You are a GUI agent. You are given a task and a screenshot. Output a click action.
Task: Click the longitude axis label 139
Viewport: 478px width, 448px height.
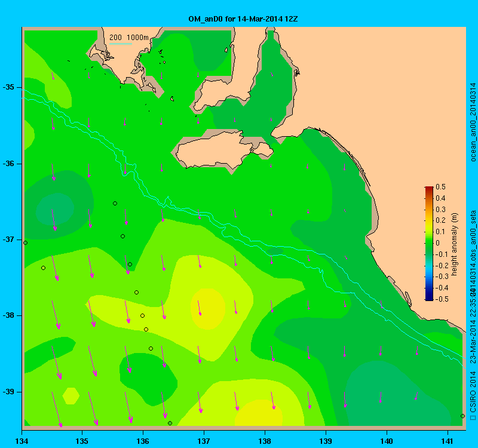click(x=326, y=441)
